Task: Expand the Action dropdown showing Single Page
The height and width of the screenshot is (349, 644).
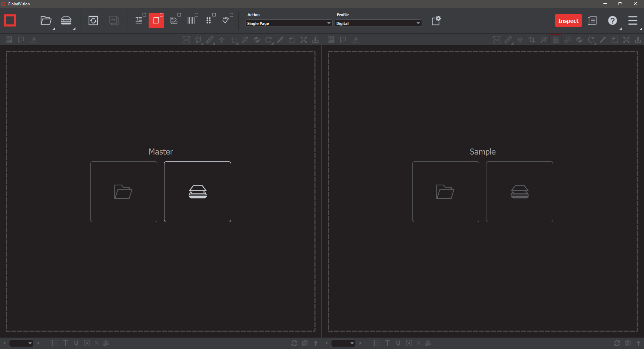Action: [289, 23]
